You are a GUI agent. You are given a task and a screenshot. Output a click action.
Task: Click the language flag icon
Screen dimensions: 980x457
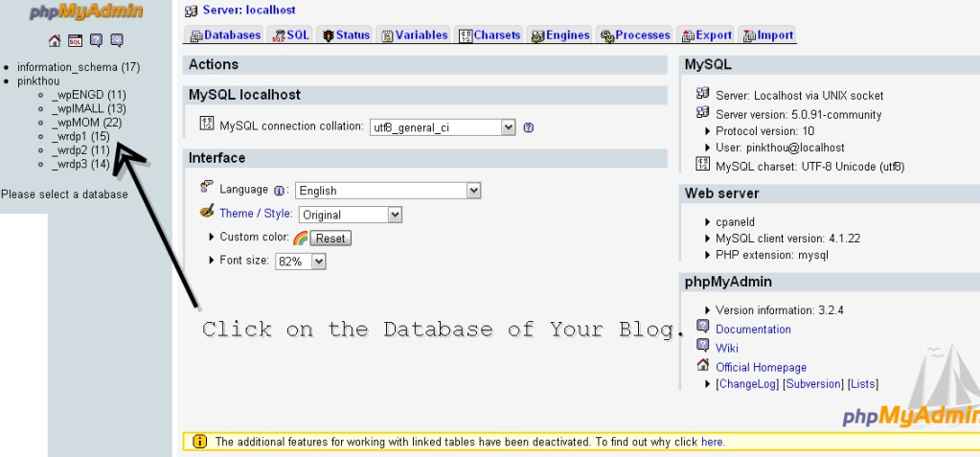point(207,187)
